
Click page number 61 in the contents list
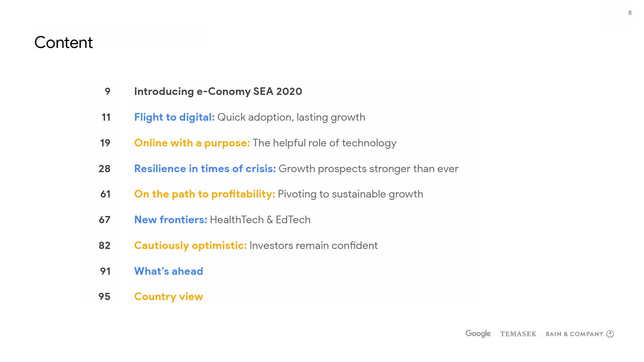click(105, 194)
